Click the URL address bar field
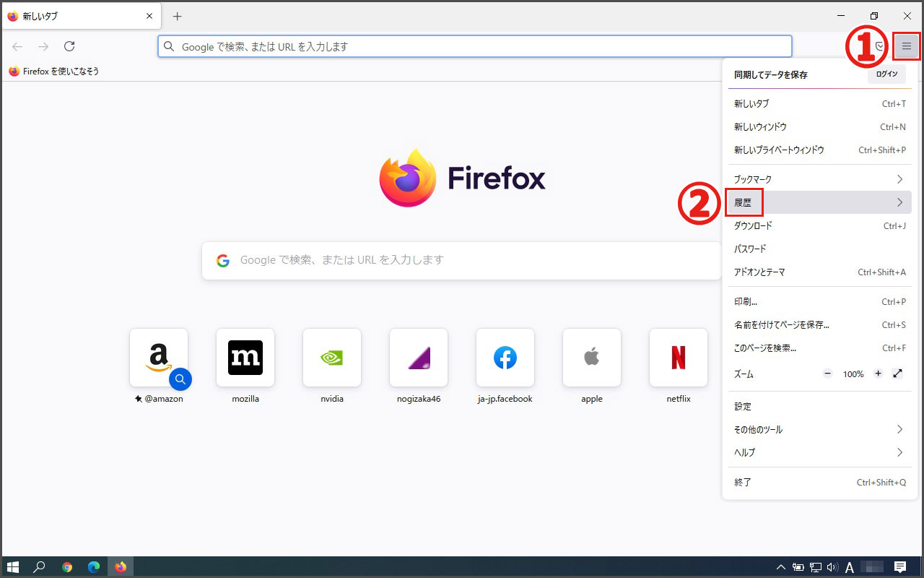The width and height of the screenshot is (924, 578). [475, 46]
